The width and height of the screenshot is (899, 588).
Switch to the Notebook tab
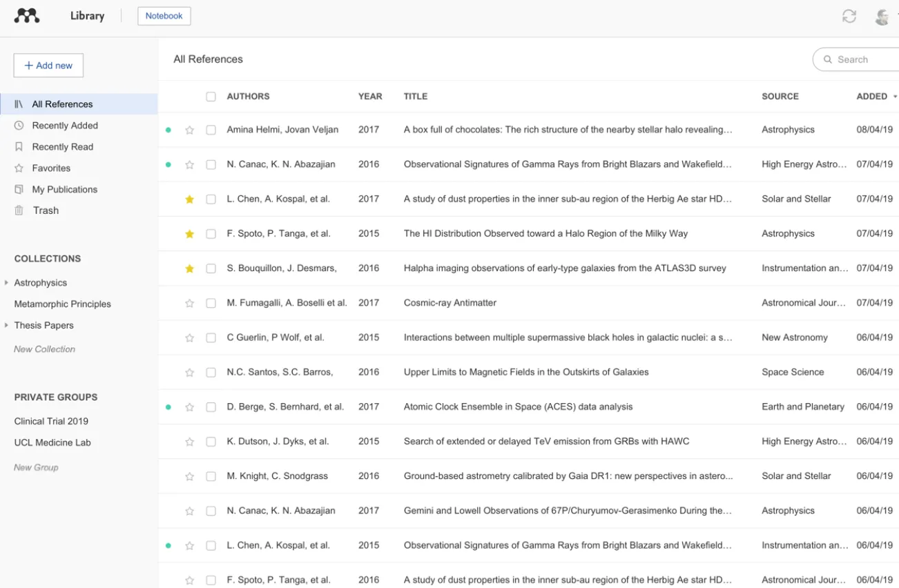click(164, 16)
